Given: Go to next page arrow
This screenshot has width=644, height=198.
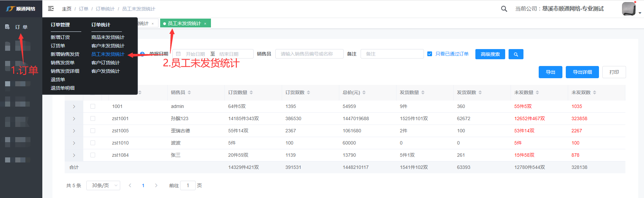Looking at the screenshot, I should (x=156, y=185).
